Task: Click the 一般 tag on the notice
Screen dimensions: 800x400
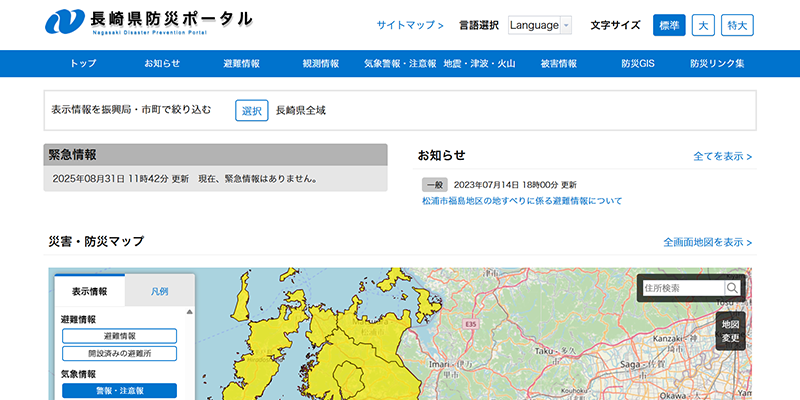Action: coord(435,185)
